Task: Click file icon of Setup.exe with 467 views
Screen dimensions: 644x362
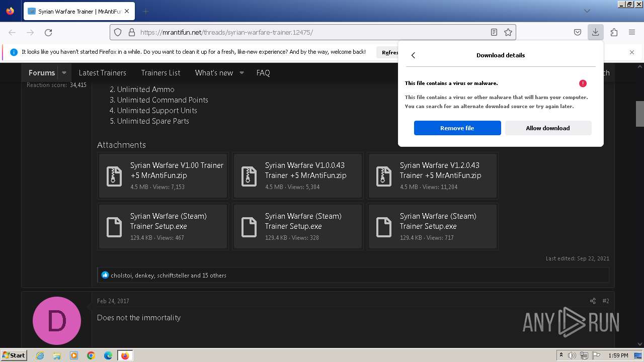Action: 114,227
